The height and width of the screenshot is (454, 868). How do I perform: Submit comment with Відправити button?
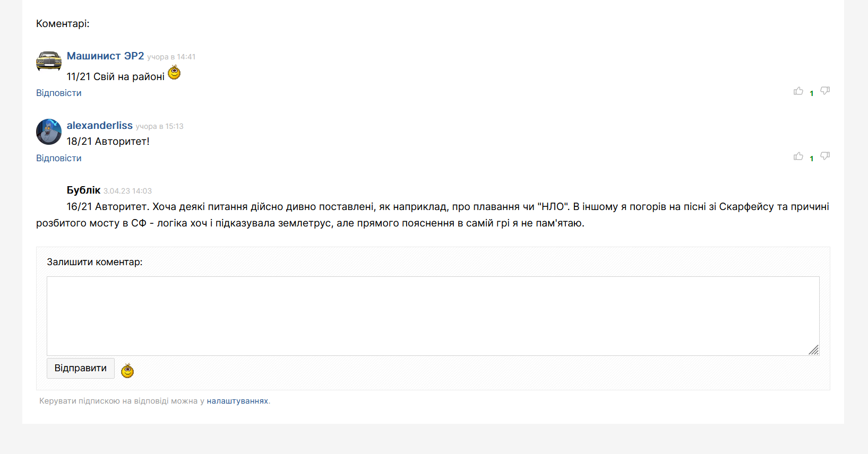pos(81,368)
